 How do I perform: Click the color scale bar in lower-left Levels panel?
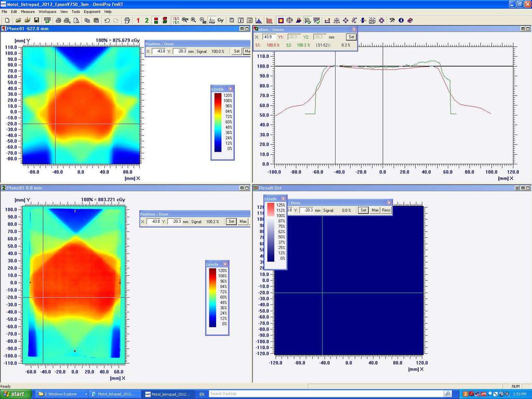click(x=212, y=298)
